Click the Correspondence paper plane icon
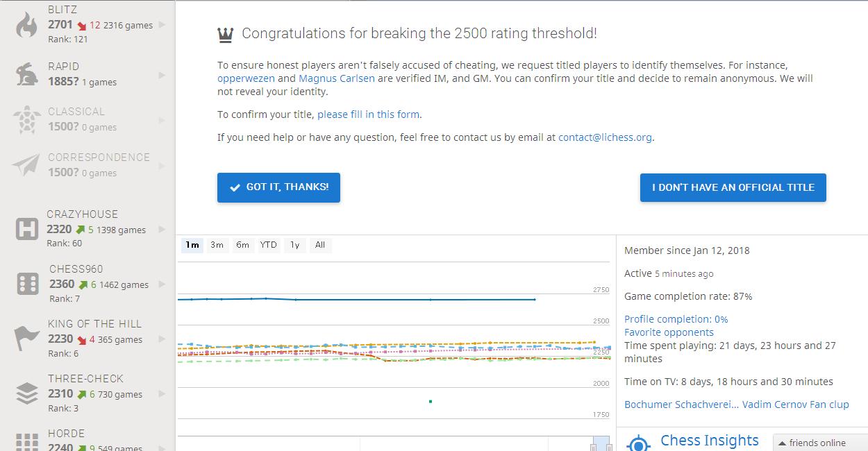The image size is (868, 451). 26,165
